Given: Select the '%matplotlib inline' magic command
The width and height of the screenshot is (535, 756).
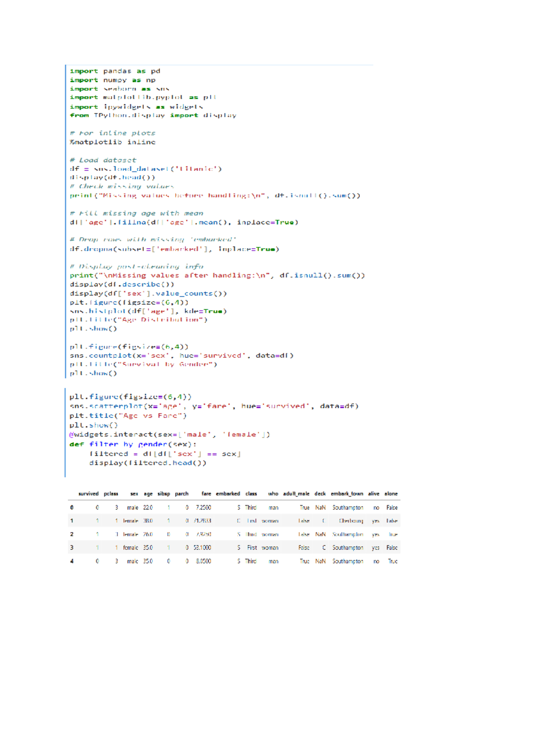Looking at the screenshot, I should click(x=112, y=142).
